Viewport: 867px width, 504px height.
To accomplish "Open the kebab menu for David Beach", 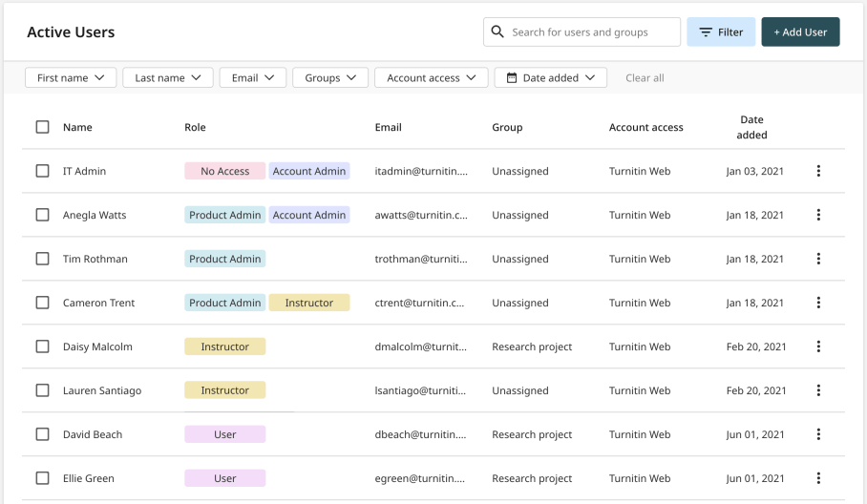I will tap(818, 434).
